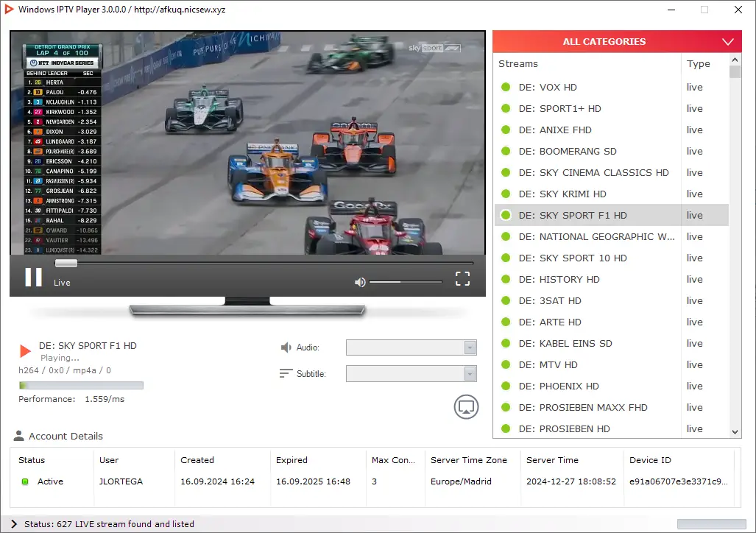Click the red play icon beside stream title
Viewport: 756px width, 533px height.
click(25, 350)
